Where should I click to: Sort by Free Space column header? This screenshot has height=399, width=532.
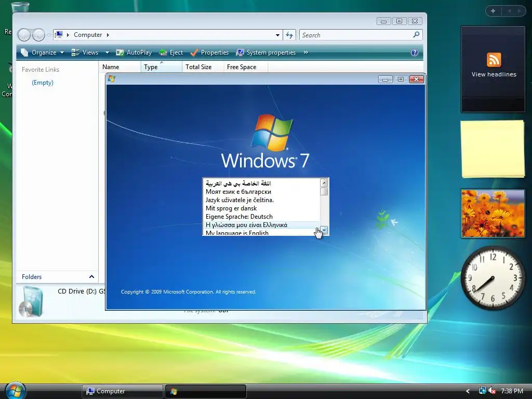246,67
